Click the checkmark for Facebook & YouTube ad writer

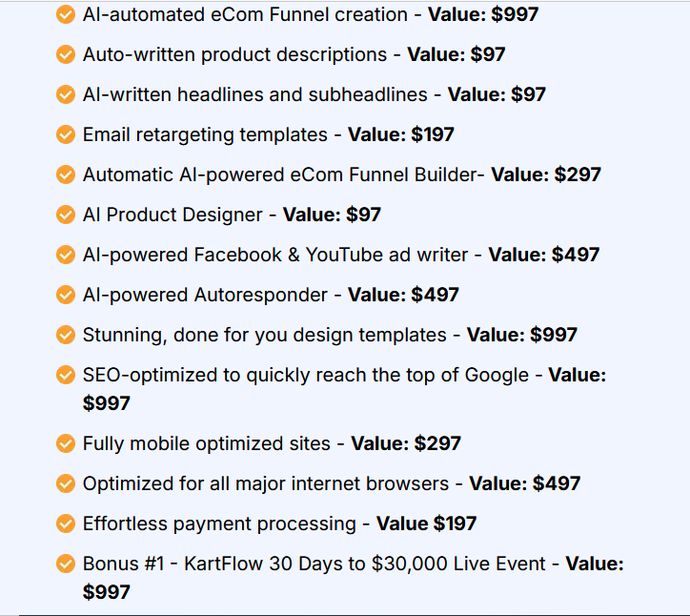point(66,255)
